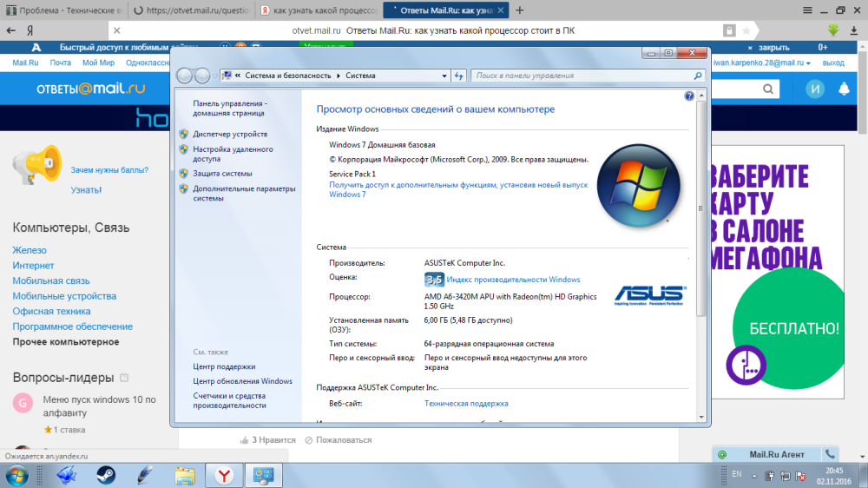Click the Forward arrow in System window
This screenshot has width=868, height=488.
[202, 76]
